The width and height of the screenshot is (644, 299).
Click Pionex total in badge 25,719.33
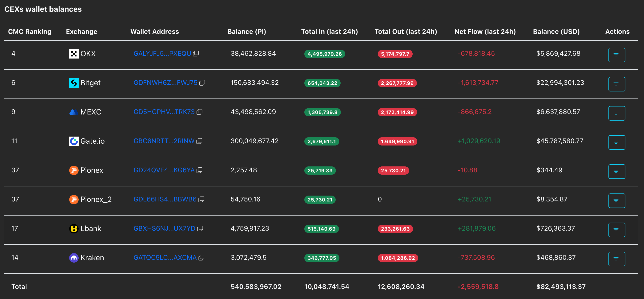320,171
